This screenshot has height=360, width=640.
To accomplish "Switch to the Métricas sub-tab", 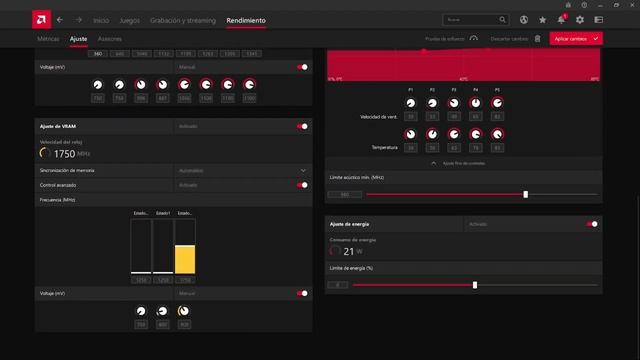I will tap(48, 39).
